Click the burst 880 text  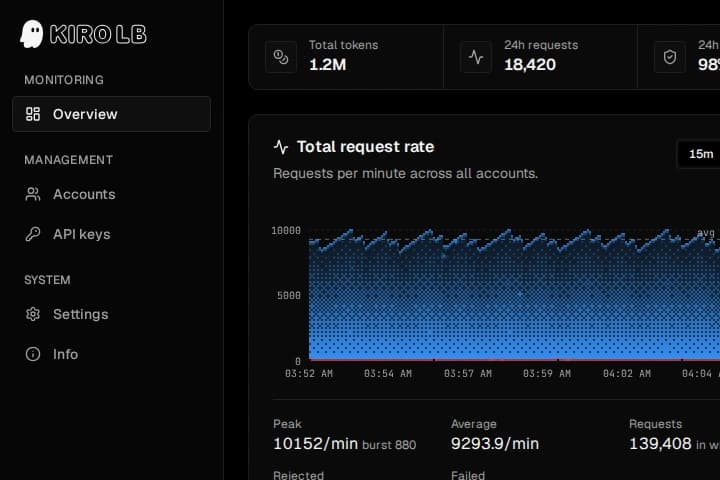[x=389, y=445]
